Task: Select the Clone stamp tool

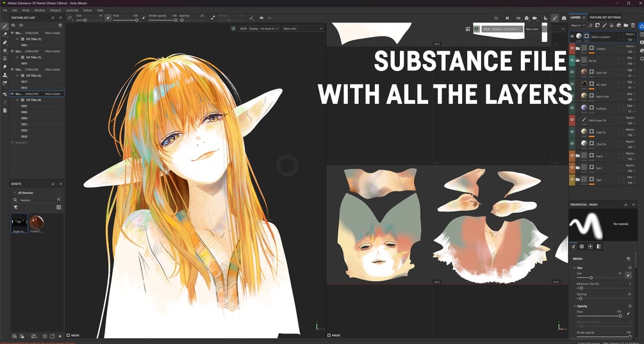Action: coord(5,75)
